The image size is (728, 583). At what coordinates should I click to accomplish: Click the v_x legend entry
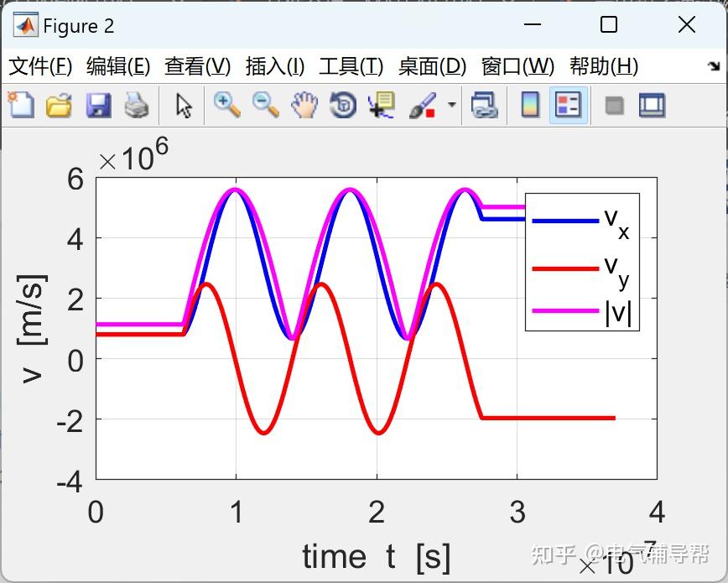pyautogui.click(x=580, y=221)
